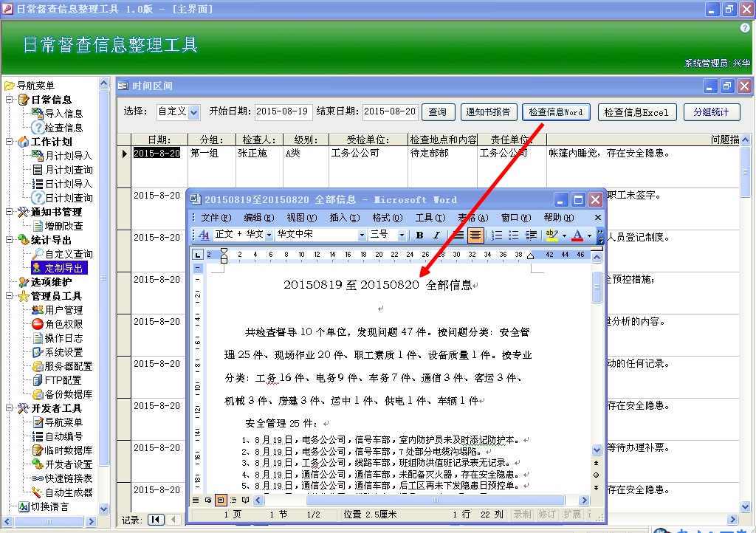Toggle Bold in Word toolbar
Screen dimensions: 756x533
click(419, 235)
